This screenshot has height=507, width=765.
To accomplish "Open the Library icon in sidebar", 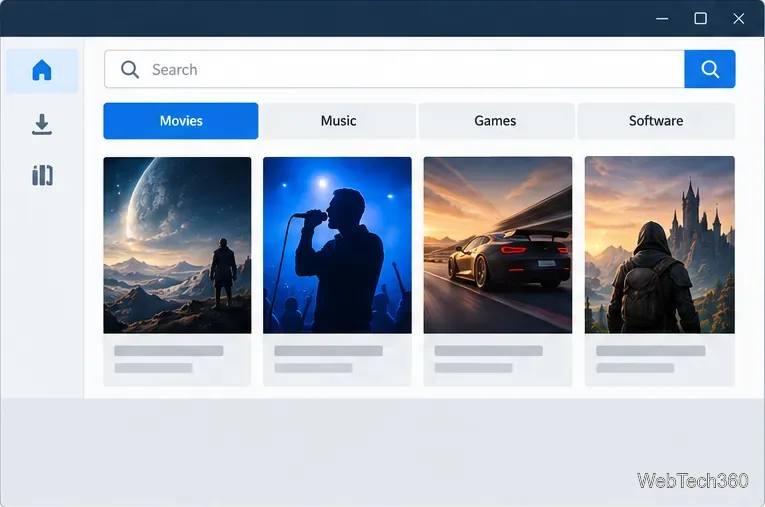I will coord(42,175).
